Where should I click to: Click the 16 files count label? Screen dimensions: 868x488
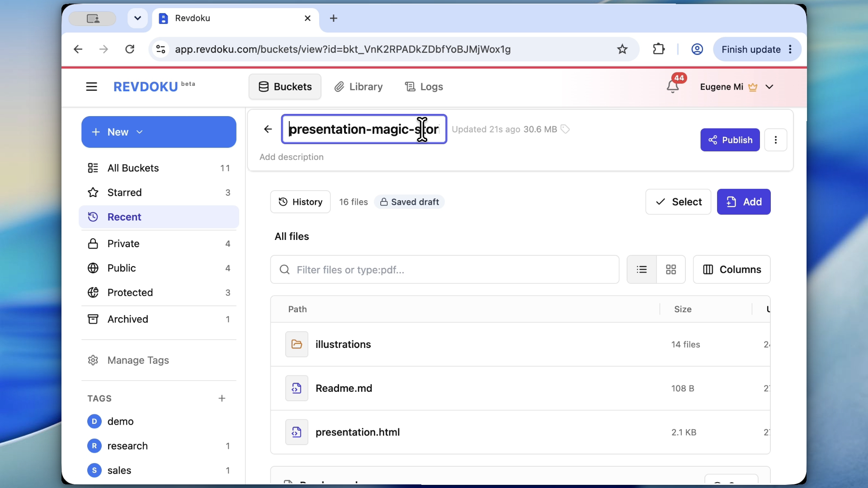(x=354, y=202)
